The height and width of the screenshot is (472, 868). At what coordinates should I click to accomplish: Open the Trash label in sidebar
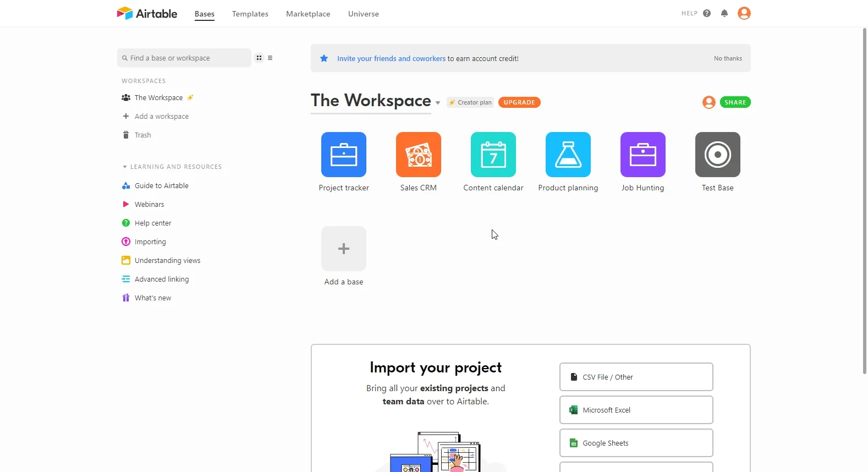pos(143,135)
